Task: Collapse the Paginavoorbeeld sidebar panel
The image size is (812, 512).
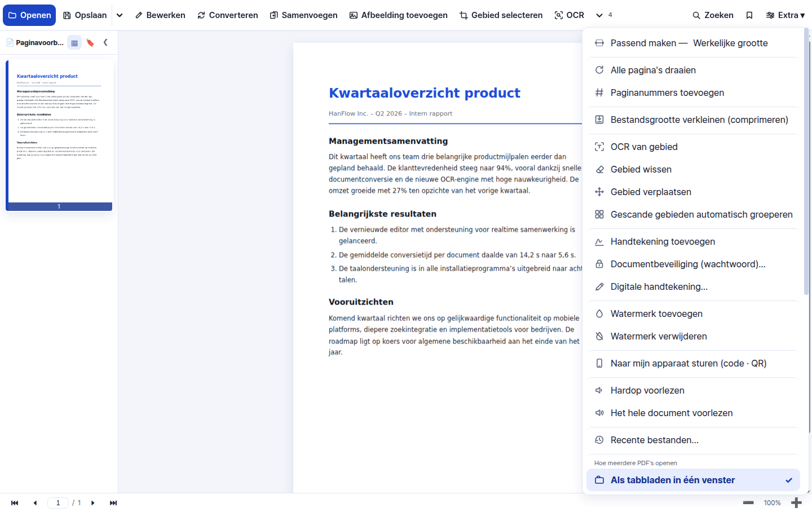Action: tap(105, 42)
